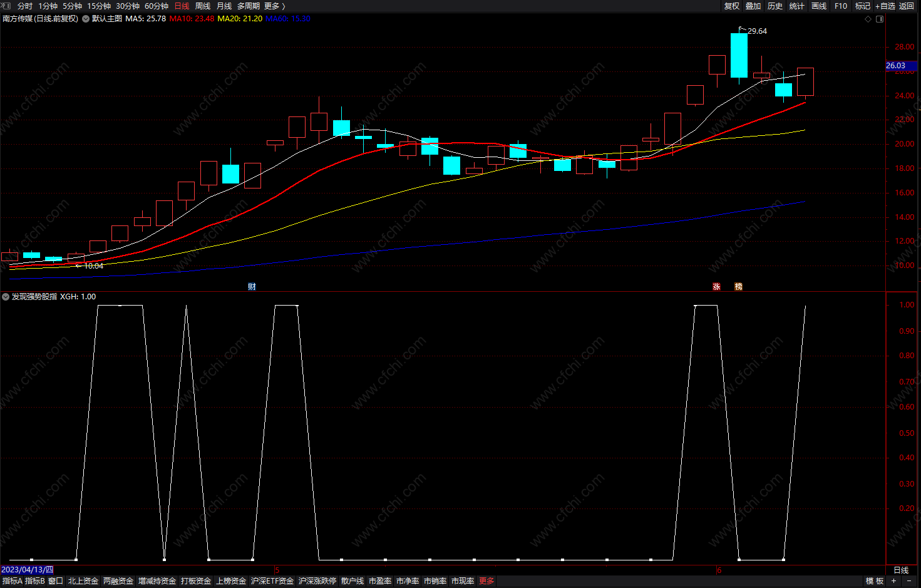Select the 1分钟 period

(x=48, y=6)
